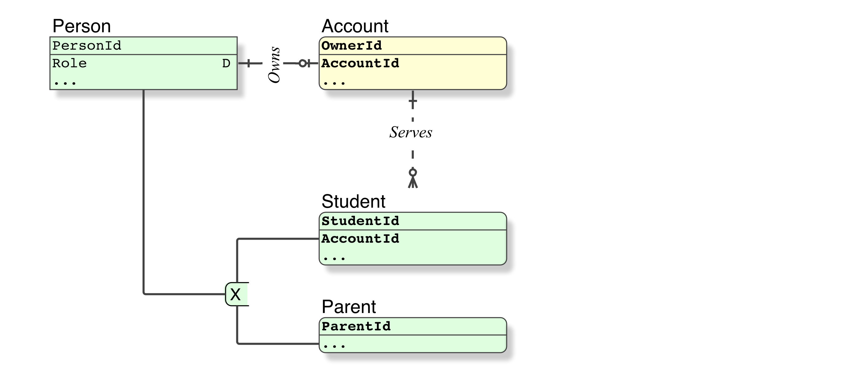The height and width of the screenshot is (380, 868).
Task: Click the Account entity title
Action: 355,26
